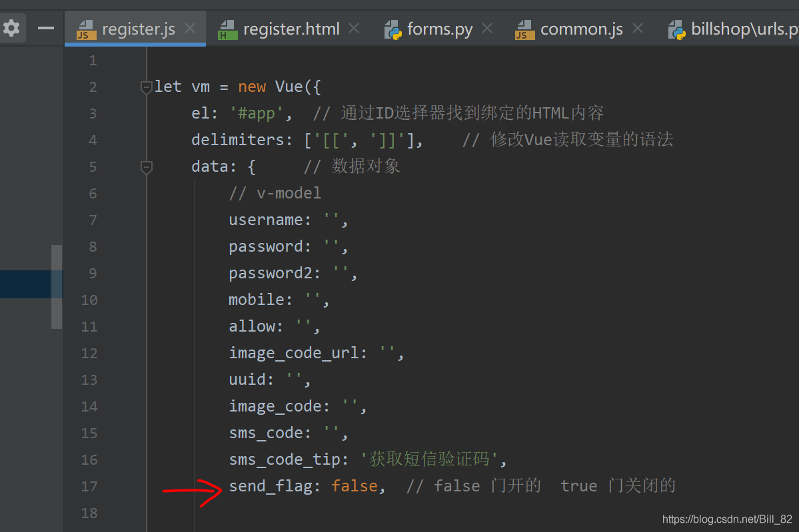799x532 pixels.
Task: Open the gear settings icon
Action: click(x=11, y=27)
